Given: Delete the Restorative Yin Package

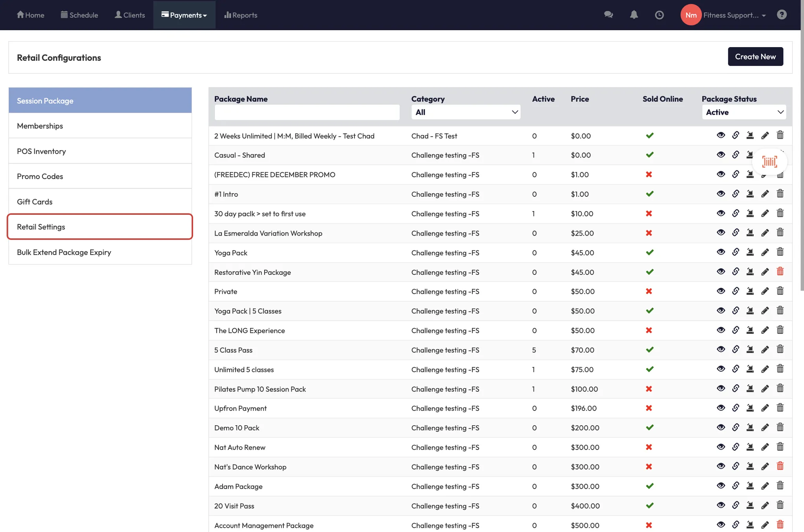Looking at the screenshot, I should [x=780, y=272].
